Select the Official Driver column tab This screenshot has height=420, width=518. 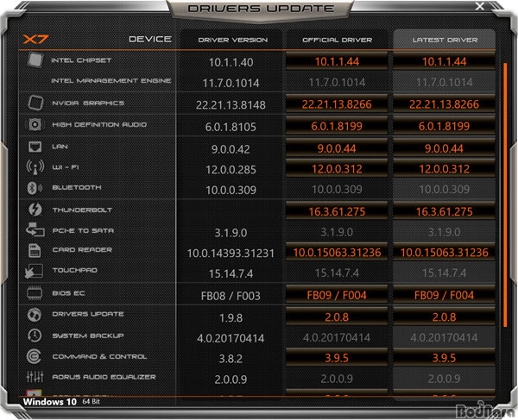tap(337, 40)
